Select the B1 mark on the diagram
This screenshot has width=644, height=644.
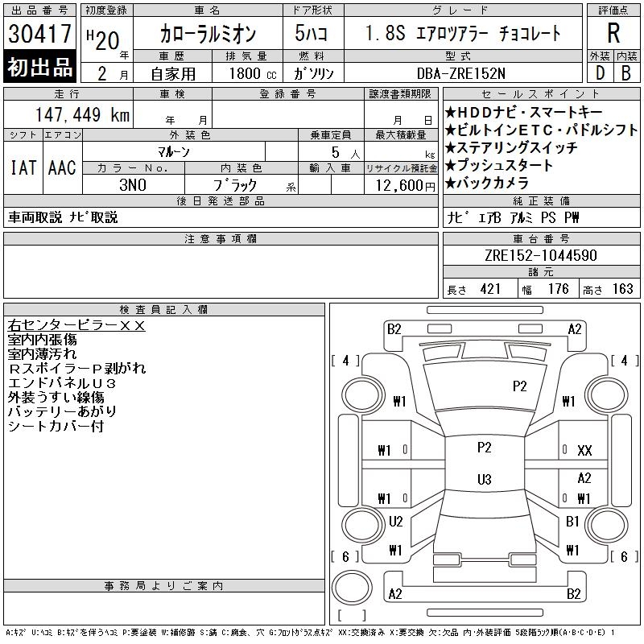point(572,522)
